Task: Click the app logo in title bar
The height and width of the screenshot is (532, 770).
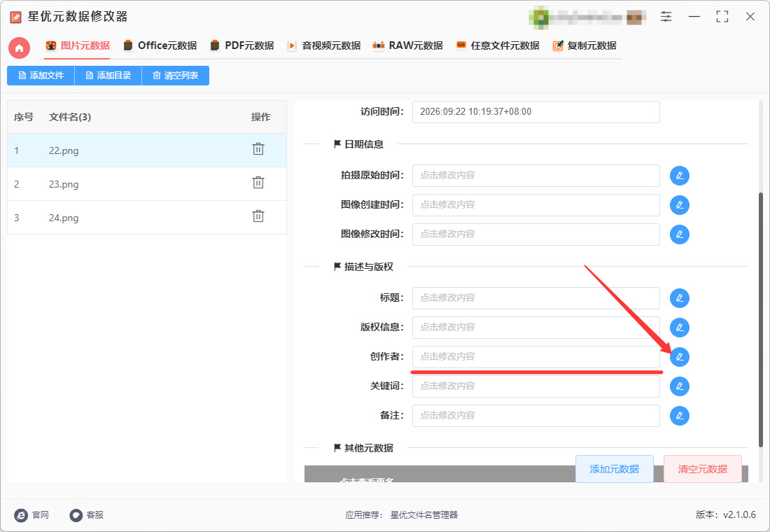Action: coord(15,17)
